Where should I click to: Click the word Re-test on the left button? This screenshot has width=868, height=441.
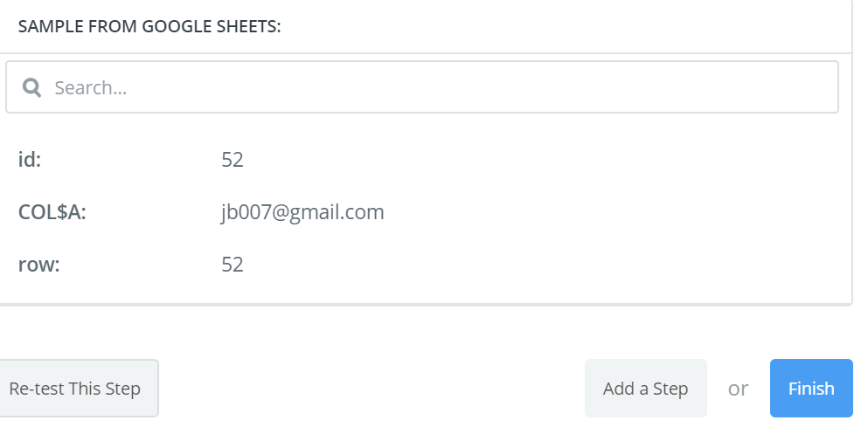tap(37, 389)
